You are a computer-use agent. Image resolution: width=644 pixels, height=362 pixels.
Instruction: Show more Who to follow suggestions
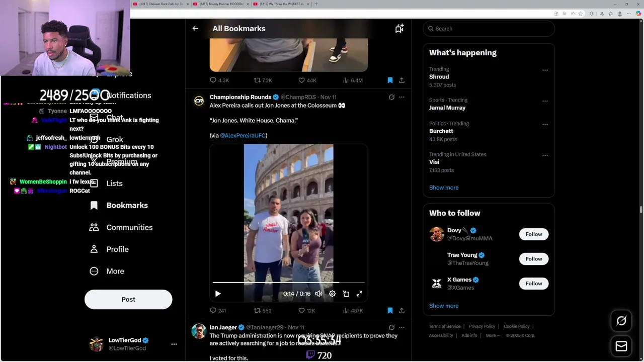(x=444, y=306)
